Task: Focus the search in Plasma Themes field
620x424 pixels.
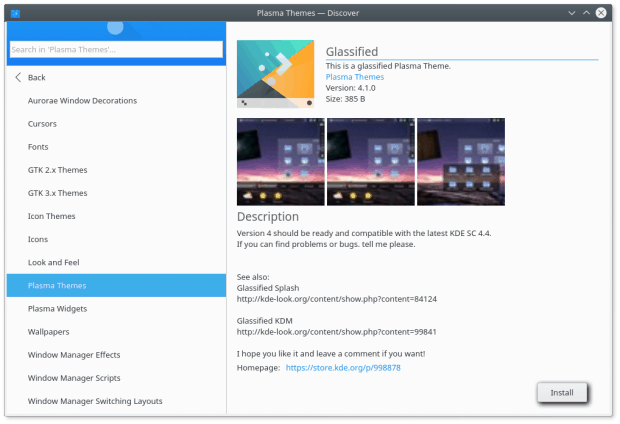Action: point(116,49)
